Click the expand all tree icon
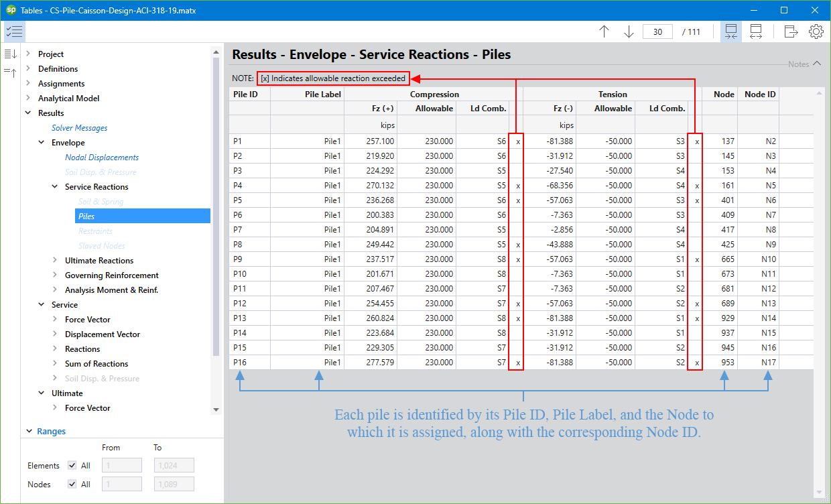 point(10,54)
